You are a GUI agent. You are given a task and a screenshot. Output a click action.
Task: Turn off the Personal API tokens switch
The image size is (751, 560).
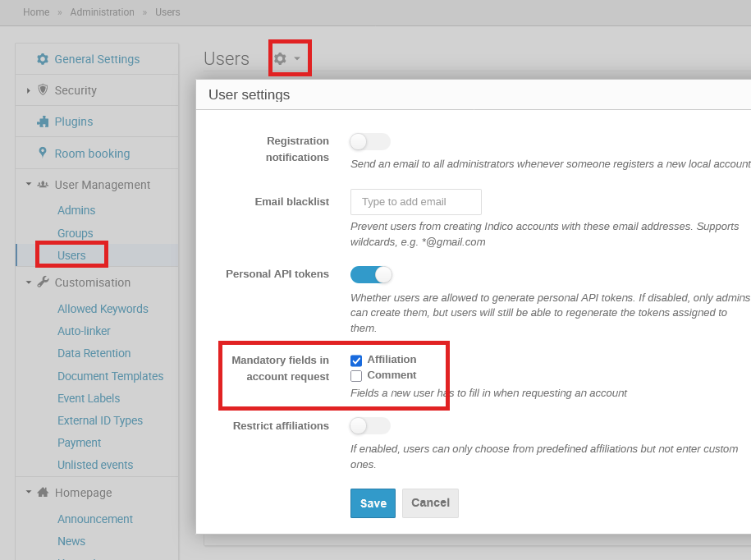click(371, 274)
